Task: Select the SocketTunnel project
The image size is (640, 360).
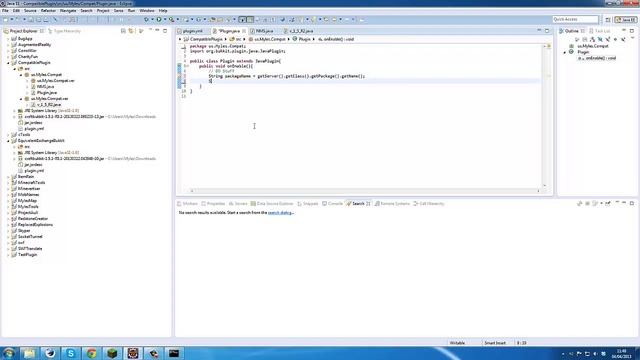Action: pos(30,237)
